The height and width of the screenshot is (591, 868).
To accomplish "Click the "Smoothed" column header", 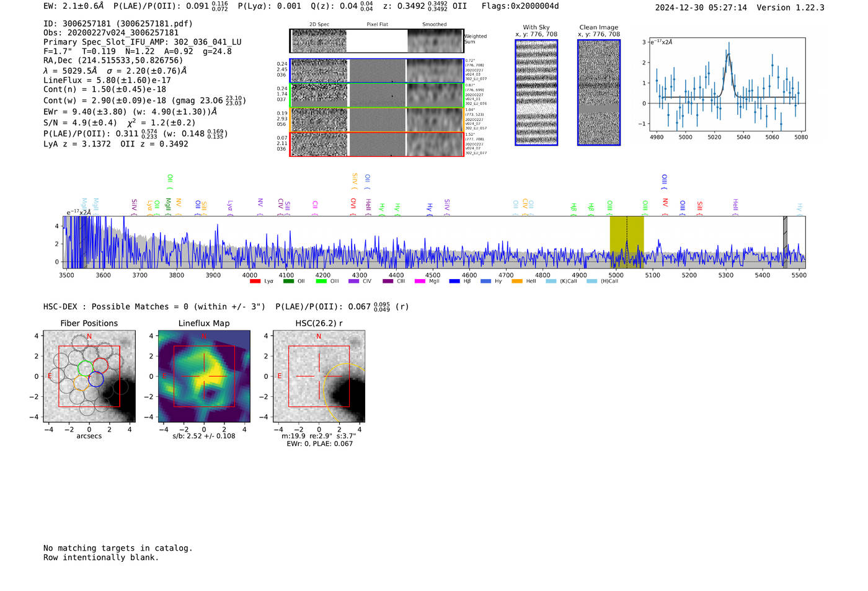I will coord(435,25).
